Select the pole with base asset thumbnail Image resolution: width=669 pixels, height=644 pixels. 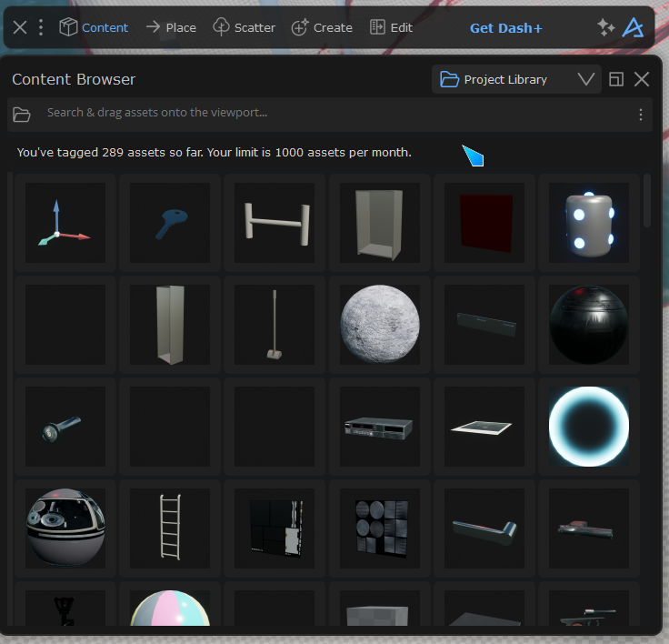coord(275,325)
